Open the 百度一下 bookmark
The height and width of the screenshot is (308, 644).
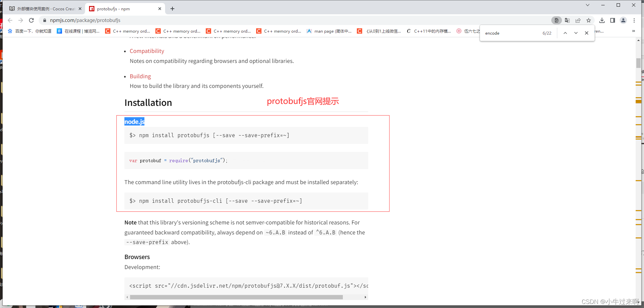point(30,31)
